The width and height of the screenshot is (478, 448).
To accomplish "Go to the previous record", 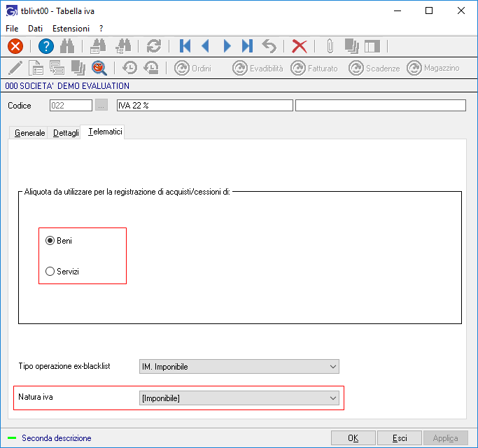I will click(x=206, y=46).
